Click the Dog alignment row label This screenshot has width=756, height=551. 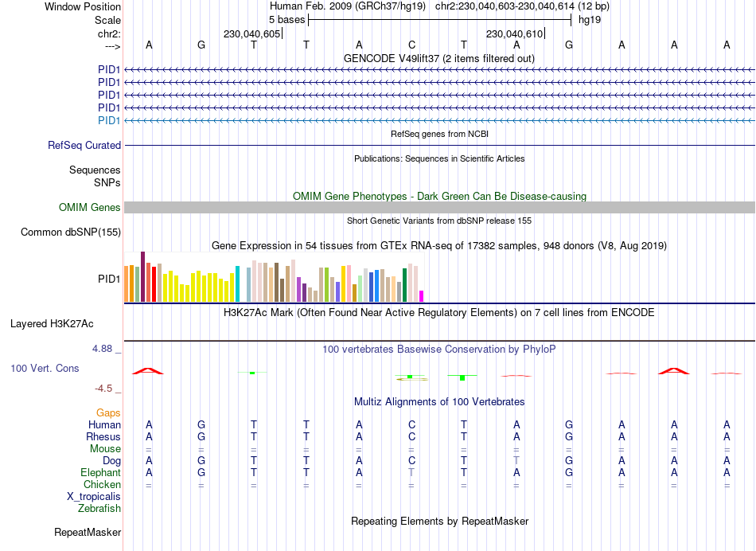tap(111, 461)
